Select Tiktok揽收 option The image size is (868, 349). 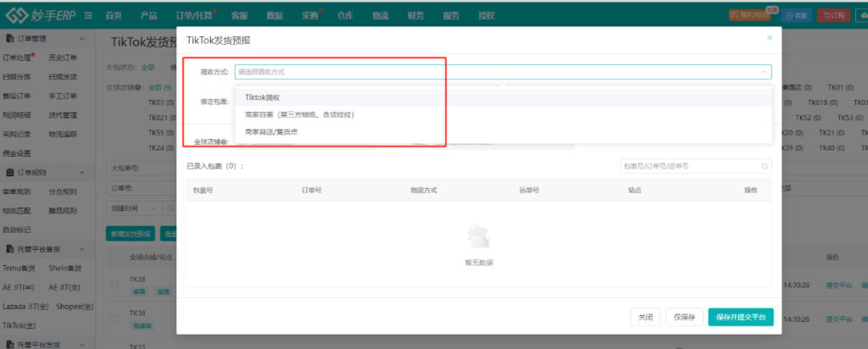coord(503,97)
